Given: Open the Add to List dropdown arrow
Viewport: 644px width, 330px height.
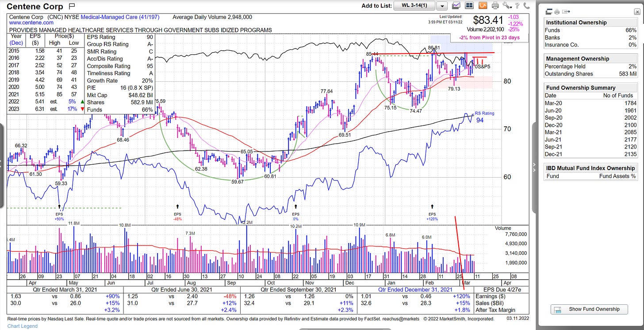Looking at the screenshot, I should click(x=441, y=6).
